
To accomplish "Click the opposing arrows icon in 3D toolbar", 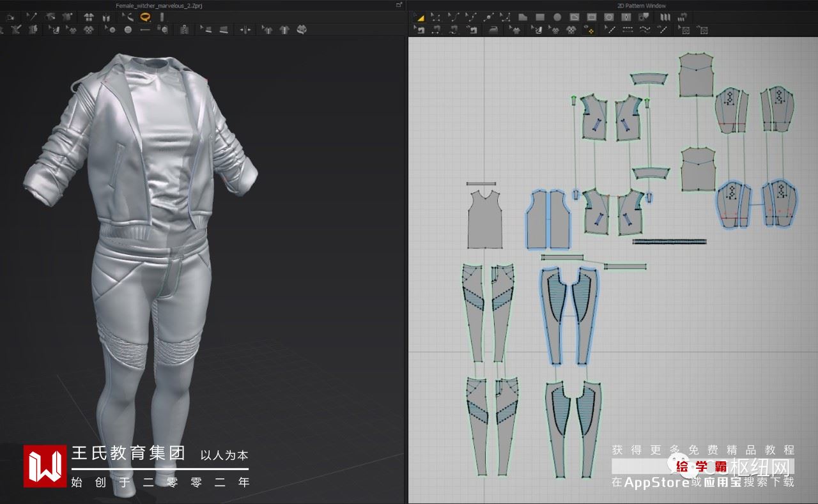I will 245,29.
